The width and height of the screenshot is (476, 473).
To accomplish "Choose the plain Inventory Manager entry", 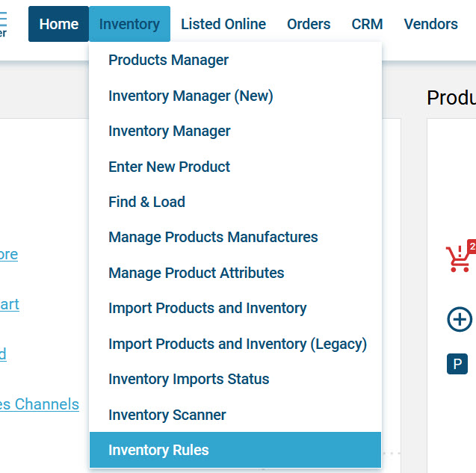I will pyautogui.click(x=235, y=132).
